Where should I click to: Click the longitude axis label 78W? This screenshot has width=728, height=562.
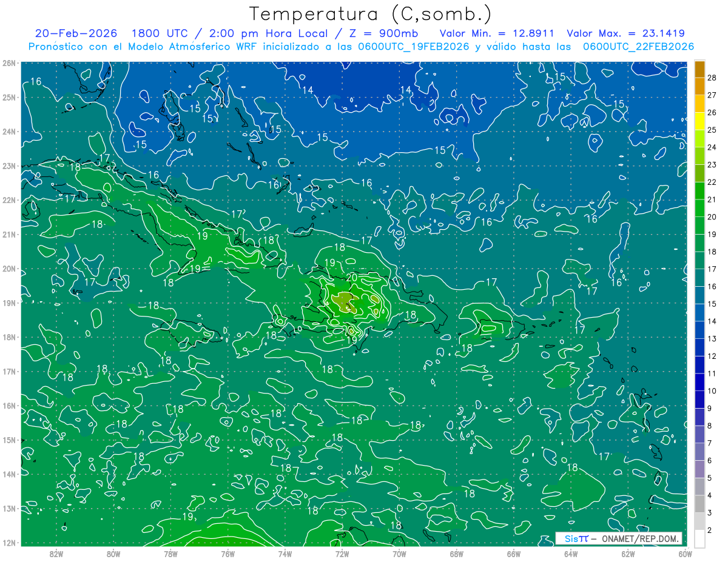click(x=170, y=554)
